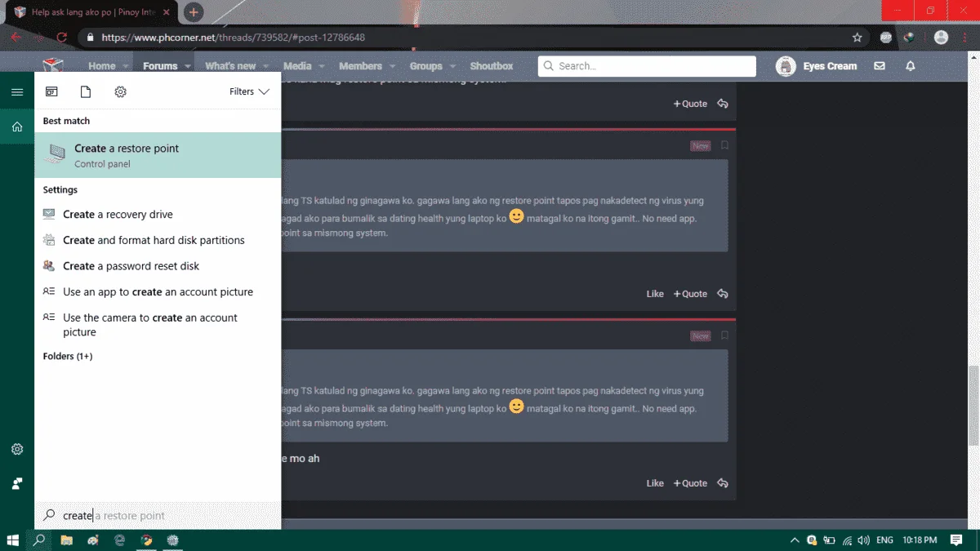Go back in Chrome

click(x=16, y=38)
